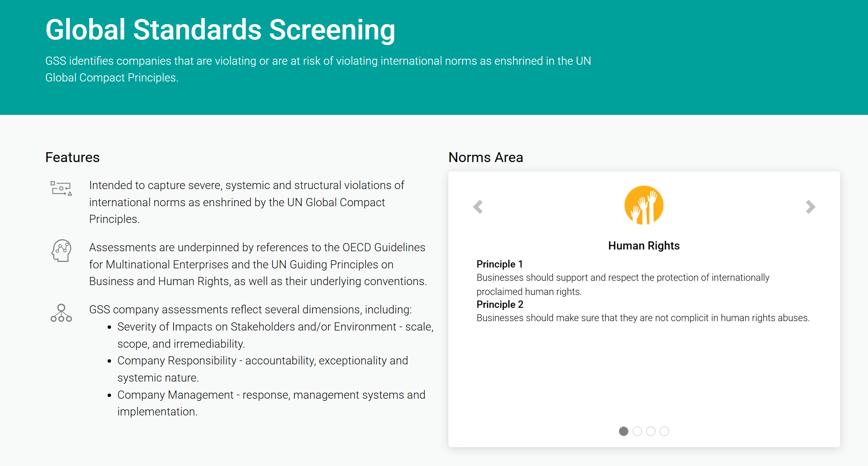The image size is (868, 466).
Task: Click the flowchart icon beside the first feature
Action: (61, 188)
